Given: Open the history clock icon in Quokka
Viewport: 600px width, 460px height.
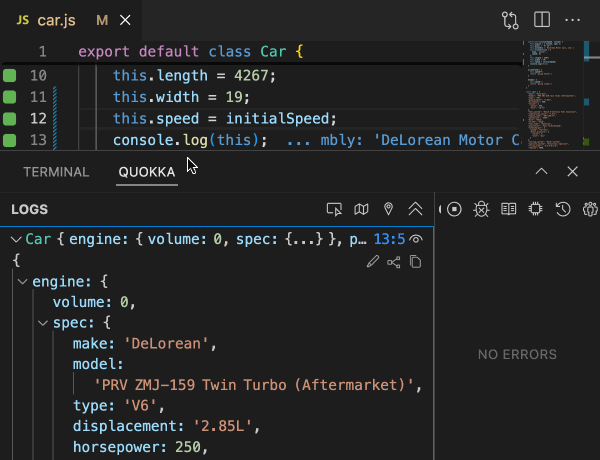Looking at the screenshot, I should coord(563,209).
